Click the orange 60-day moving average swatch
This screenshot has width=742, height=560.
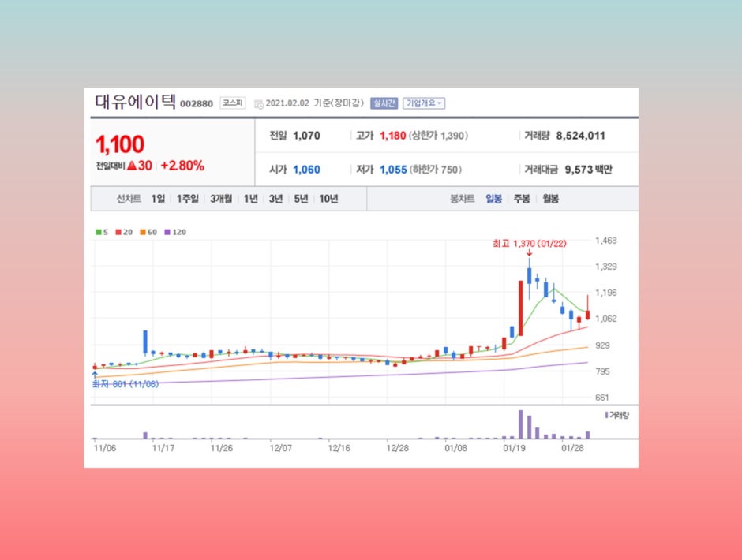point(143,232)
